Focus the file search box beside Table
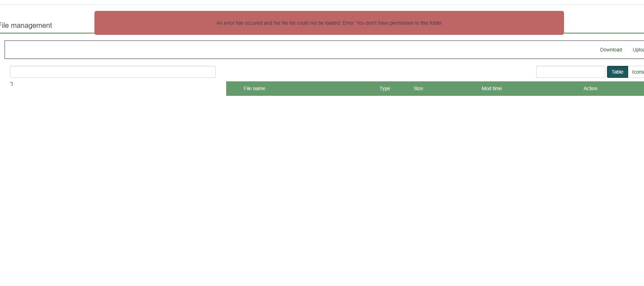The image size is (644, 286). 571,72
